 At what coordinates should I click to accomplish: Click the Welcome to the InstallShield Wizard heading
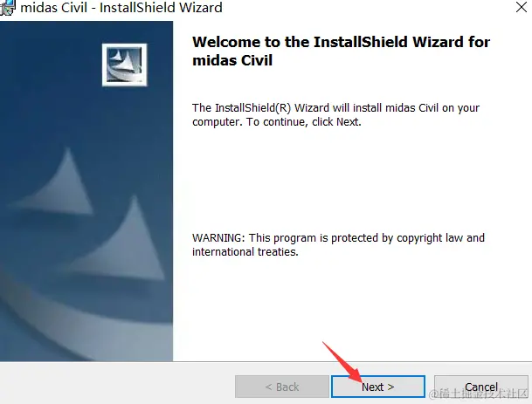point(341,42)
